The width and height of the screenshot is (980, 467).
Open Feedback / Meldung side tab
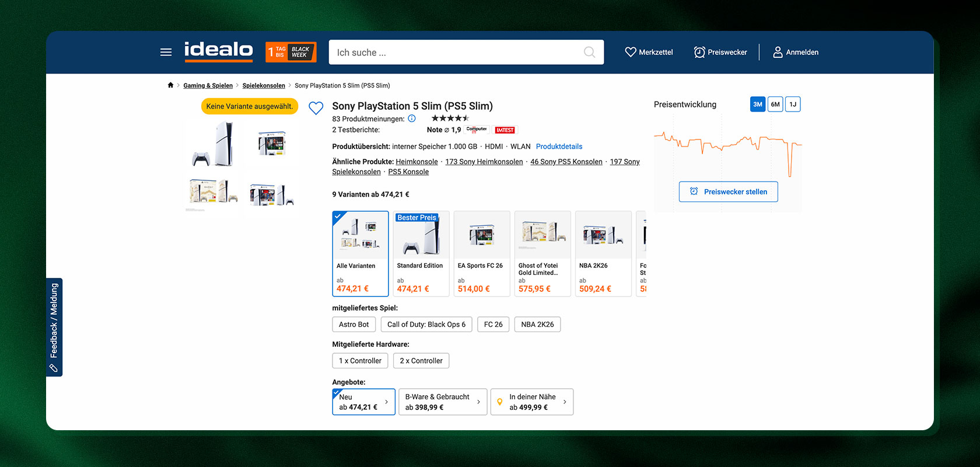click(x=54, y=327)
